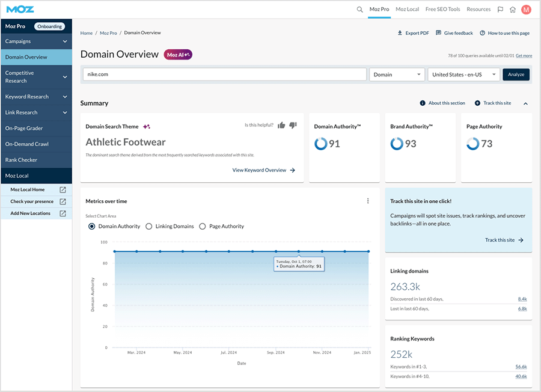Open Add New Locations external link icon

point(63,213)
